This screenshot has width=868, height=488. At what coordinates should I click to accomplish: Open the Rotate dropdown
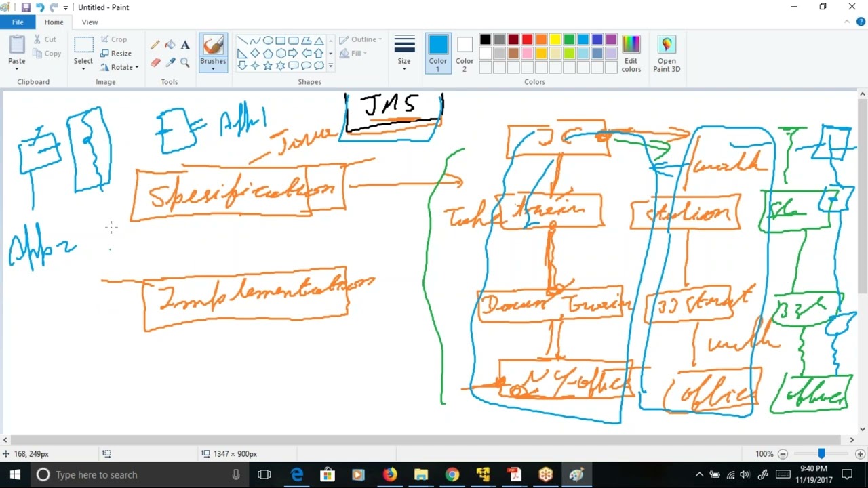click(119, 67)
